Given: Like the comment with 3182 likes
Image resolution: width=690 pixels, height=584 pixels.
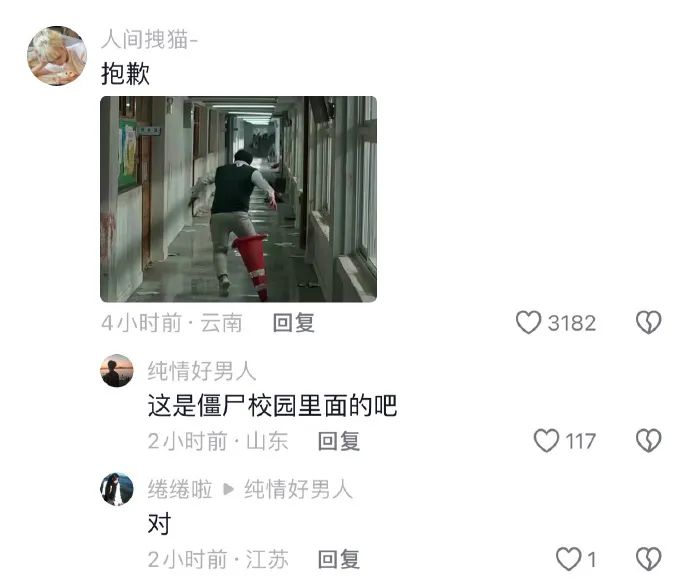Looking at the screenshot, I should tap(528, 322).
